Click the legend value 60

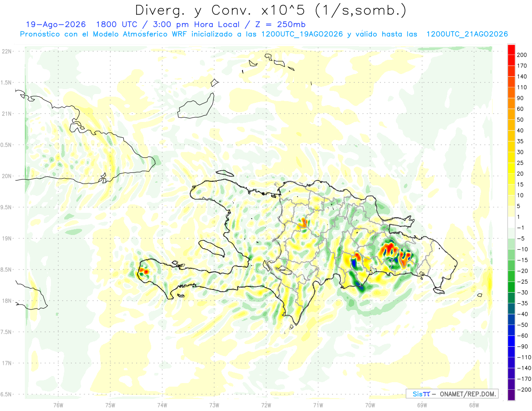pos(520,109)
